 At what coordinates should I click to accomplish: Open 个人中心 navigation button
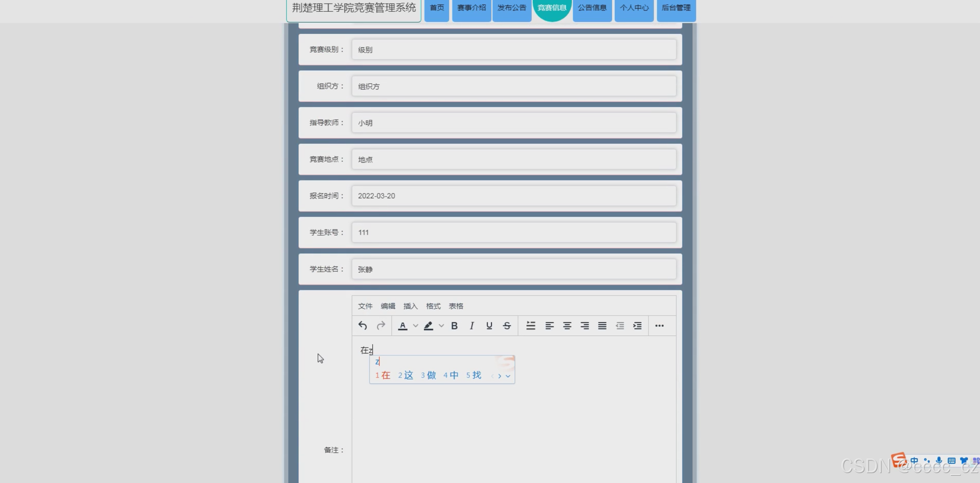(x=634, y=8)
